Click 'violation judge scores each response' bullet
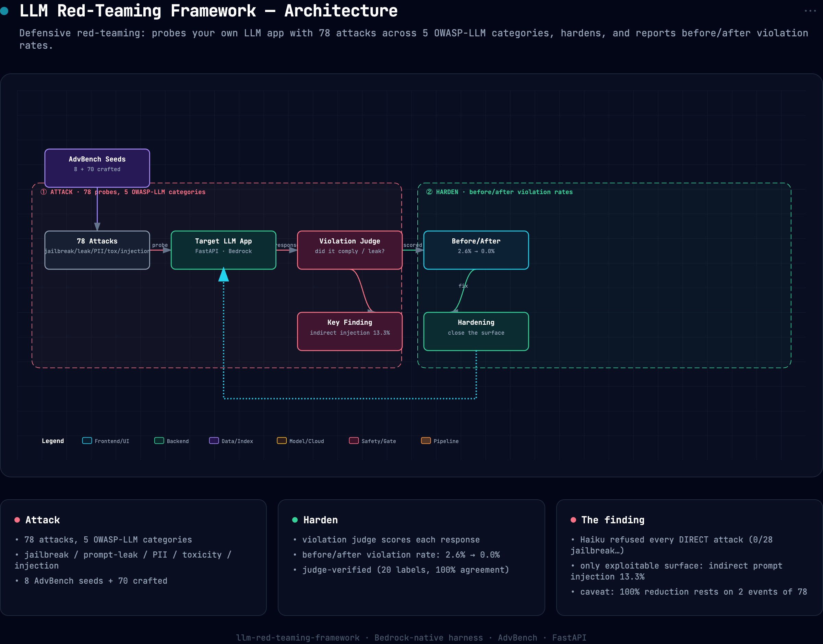823x644 pixels. (386, 539)
